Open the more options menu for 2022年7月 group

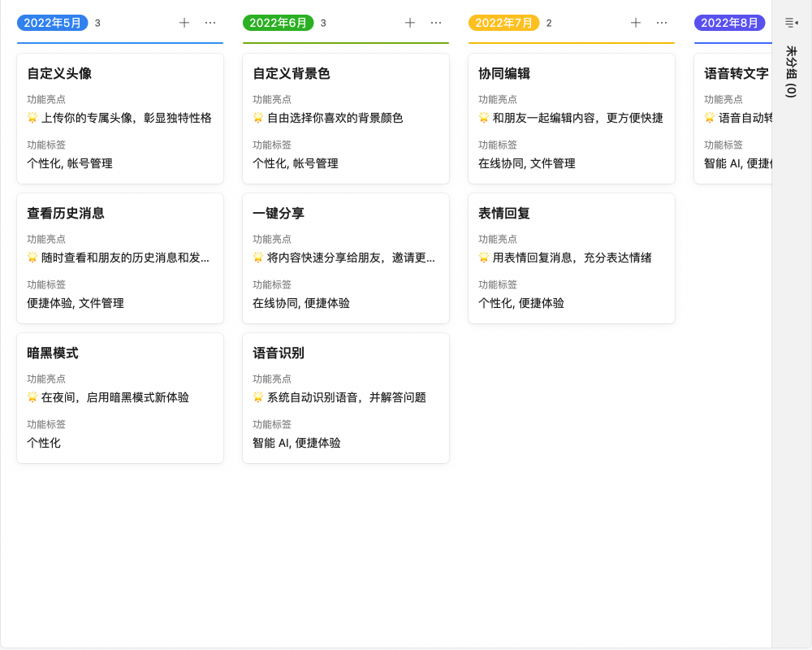coord(662,23)
